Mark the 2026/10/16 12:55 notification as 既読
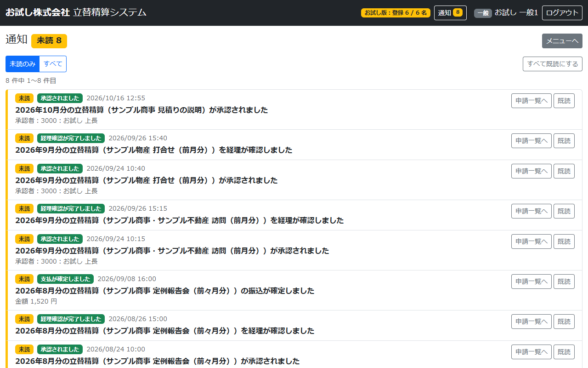This screenshot has width=588, height=368. click(x=564, y=101)
